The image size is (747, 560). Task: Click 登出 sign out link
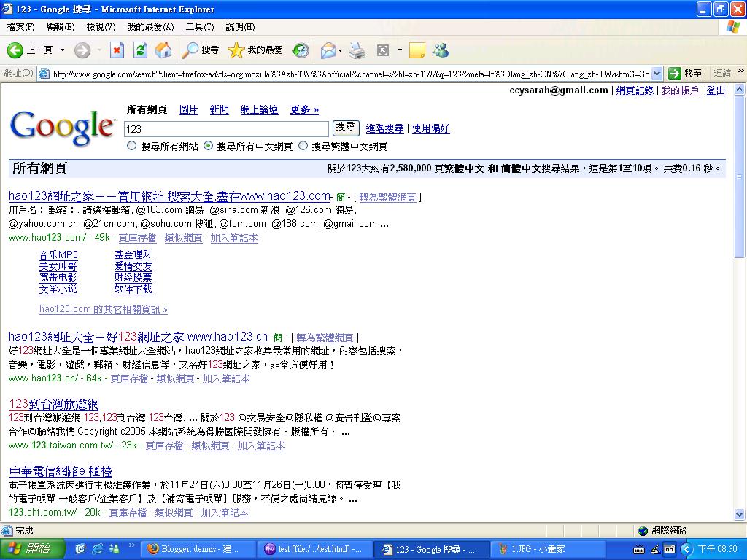(x=716, y=90)
